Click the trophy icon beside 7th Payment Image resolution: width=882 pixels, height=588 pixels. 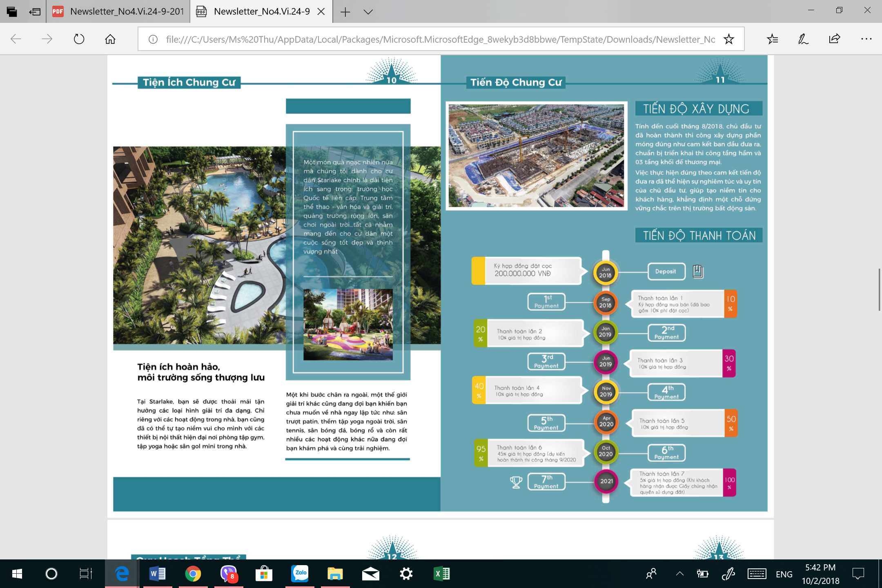click(x=516, y=482)
